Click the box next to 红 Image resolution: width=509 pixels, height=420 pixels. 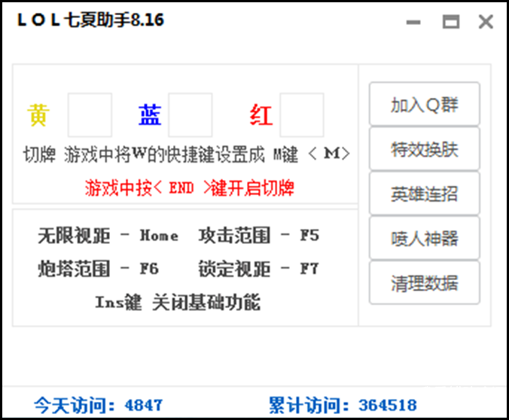302,115
